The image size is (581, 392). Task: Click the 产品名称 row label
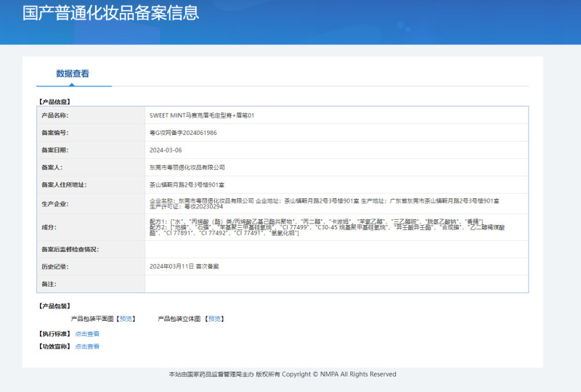[x=55, y=115]
